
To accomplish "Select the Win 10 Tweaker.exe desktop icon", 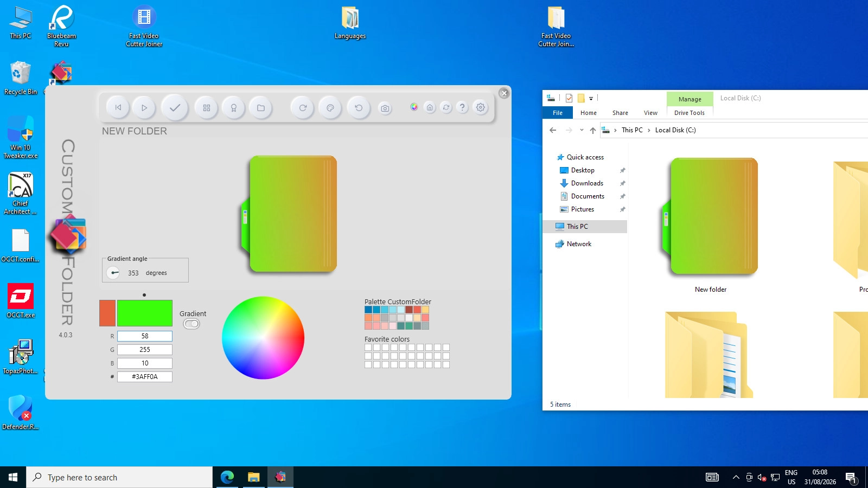I will [21, 137].
